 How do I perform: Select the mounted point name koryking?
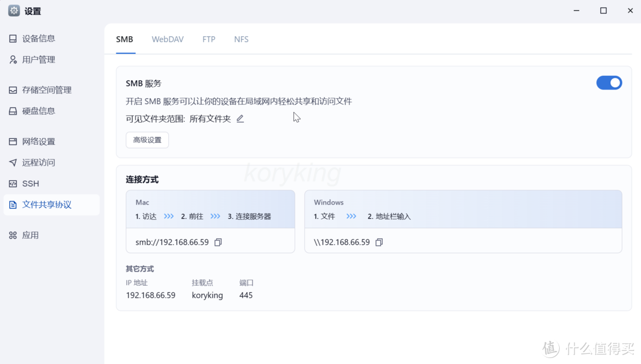(x=207, y=295)
